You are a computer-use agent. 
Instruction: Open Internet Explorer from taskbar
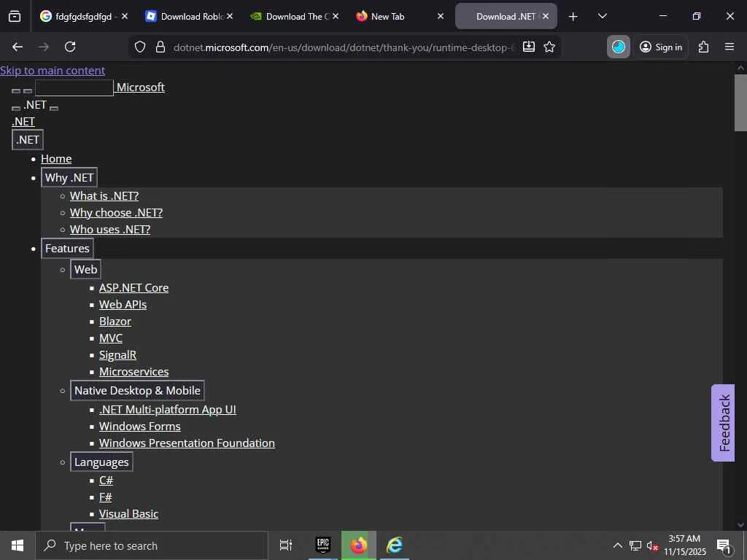pyautogui.click(x=395, y=545)
